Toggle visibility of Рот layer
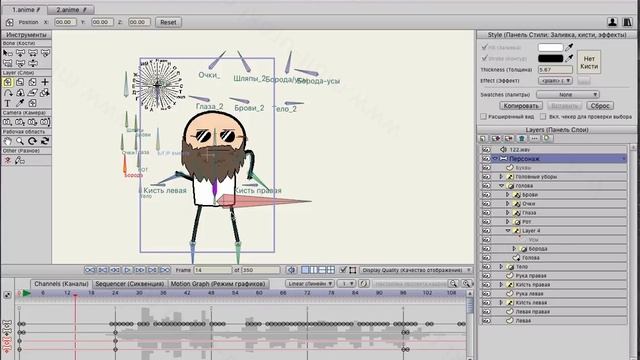This screenshot has width=640, height=360. pyautogui.click(x=486, y=222)
